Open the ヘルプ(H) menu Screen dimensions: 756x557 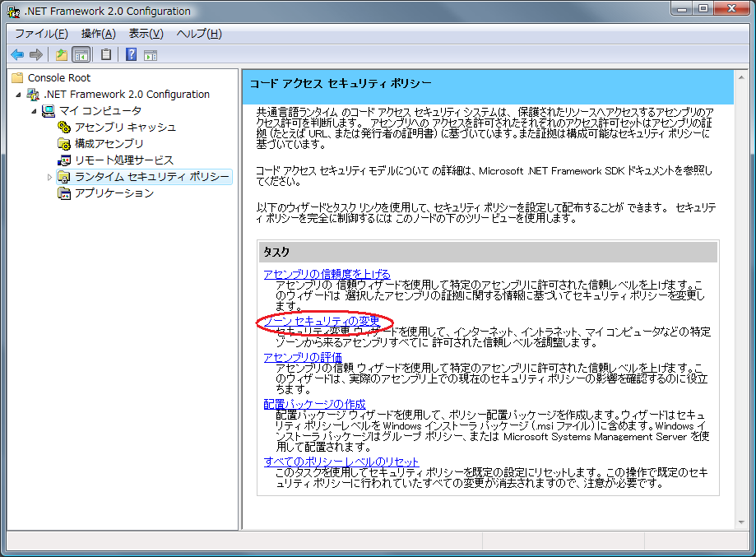199,34
